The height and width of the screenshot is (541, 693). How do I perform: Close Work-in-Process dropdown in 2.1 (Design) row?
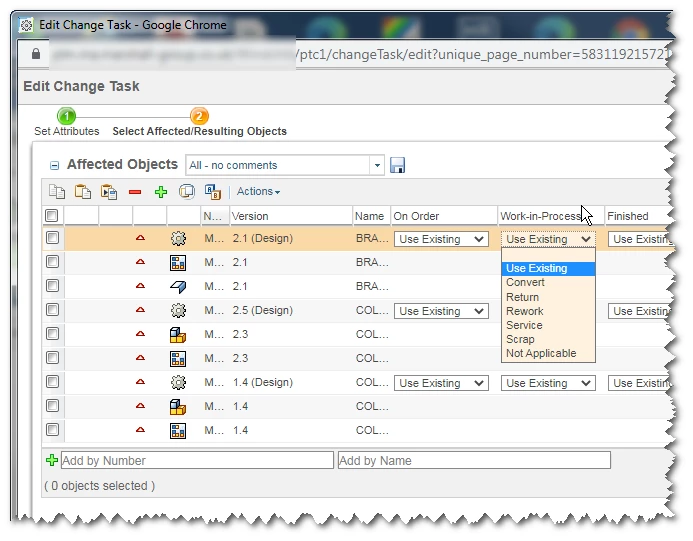coord(548,239)
